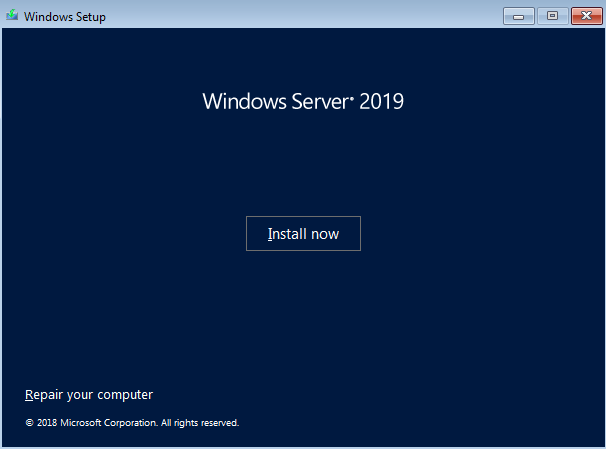Click the Windows Setup title text
The width and height of the screenshot is (606, 449).
[x=65, y=17]
